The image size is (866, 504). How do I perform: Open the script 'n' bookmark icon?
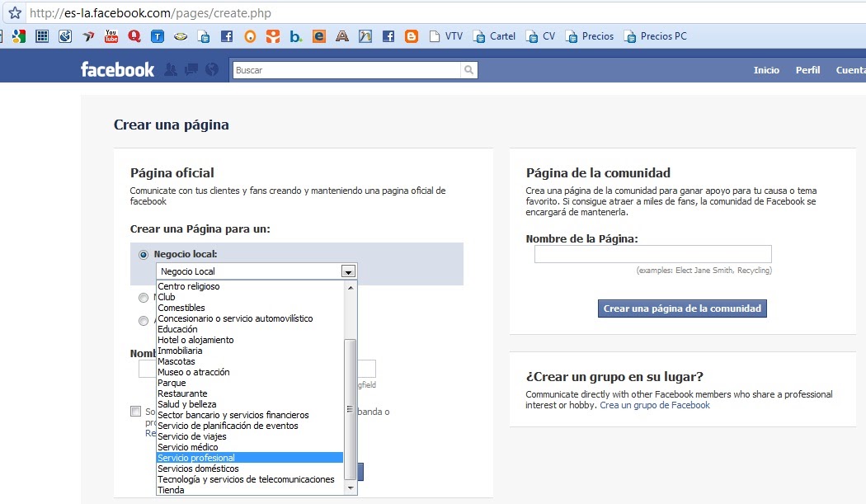click(x=365, y=36)
